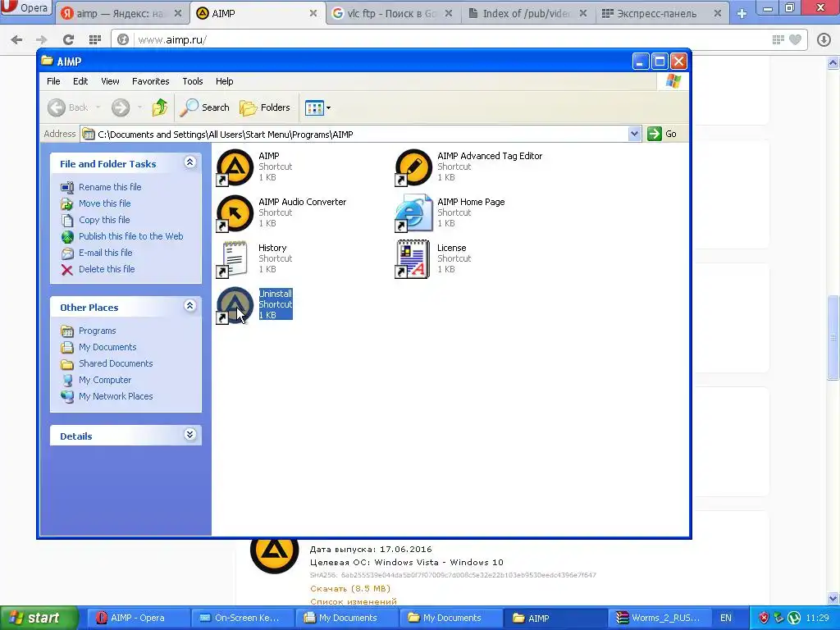Screen dimensions: 840x630
Task: Select the History shortcut icon
Action: [235, 259]
